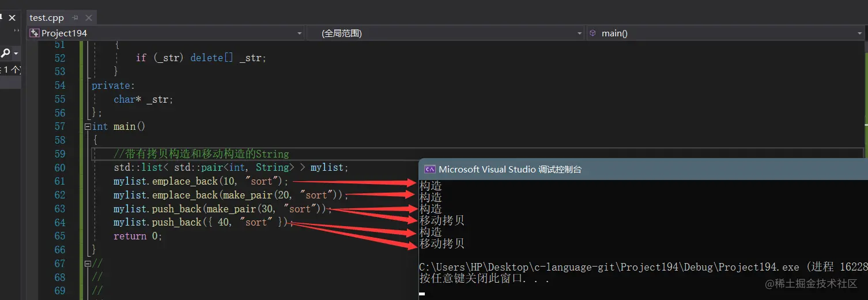Viewport: 868px width, 300px height.
Task: Click the 'std::list< std::pair<int, String> > mylist;' line
Action: tap(231, 168)
